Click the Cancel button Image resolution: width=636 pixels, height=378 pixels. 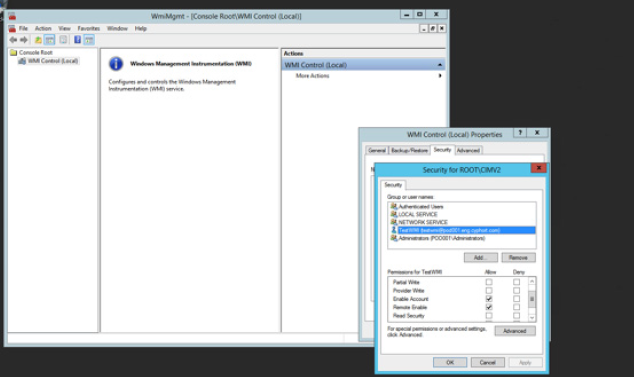488,362
